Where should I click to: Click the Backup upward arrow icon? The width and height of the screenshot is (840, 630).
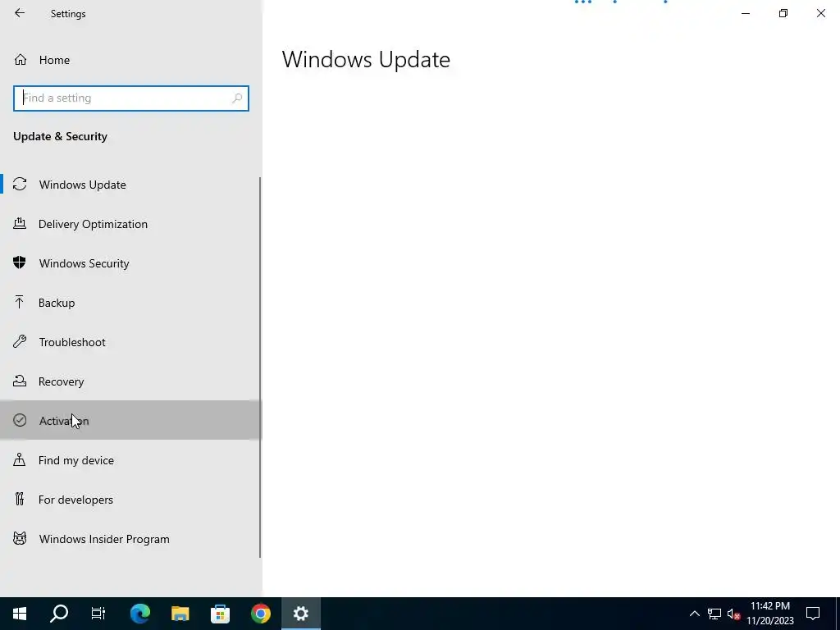pos(20,302)
